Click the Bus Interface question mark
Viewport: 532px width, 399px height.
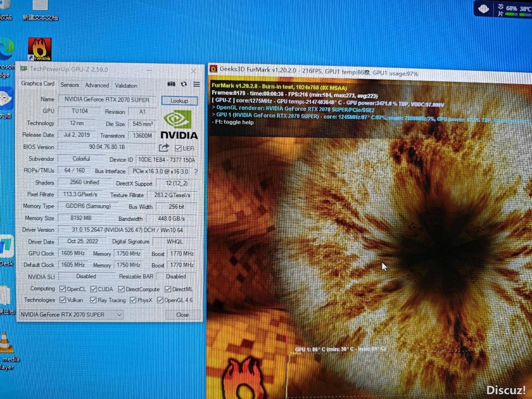tap(196, 171)
